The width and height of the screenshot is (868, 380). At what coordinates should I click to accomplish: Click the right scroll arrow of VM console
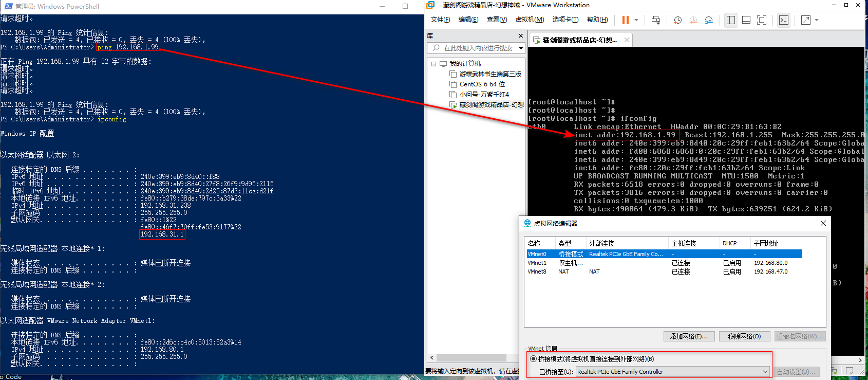tap(860, 360)
